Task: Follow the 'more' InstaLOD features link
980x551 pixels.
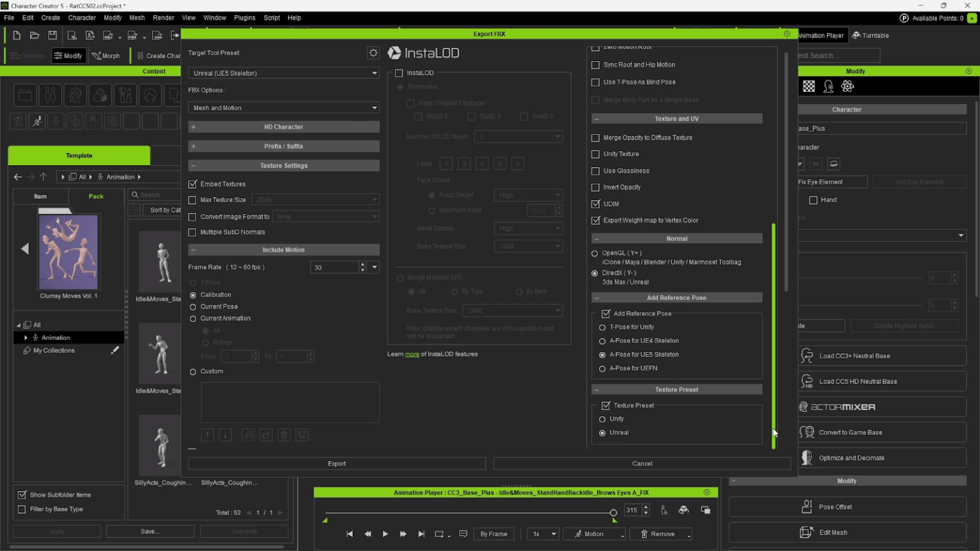Action: pos(412,354)
